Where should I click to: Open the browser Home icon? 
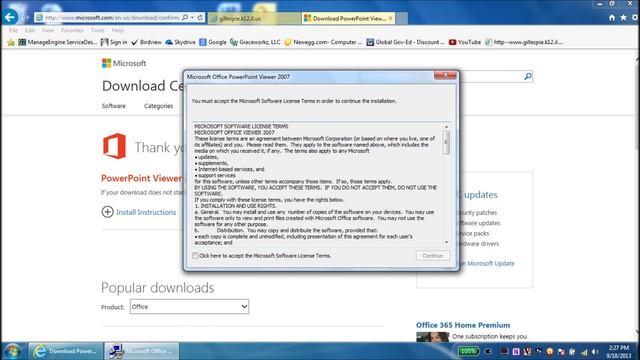click(612, 18)
